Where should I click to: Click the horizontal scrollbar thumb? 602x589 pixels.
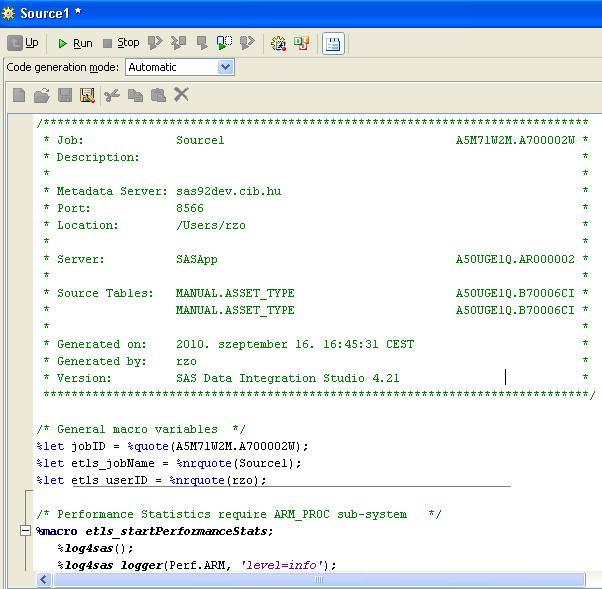pyautogui.click(x=319, y=579)
